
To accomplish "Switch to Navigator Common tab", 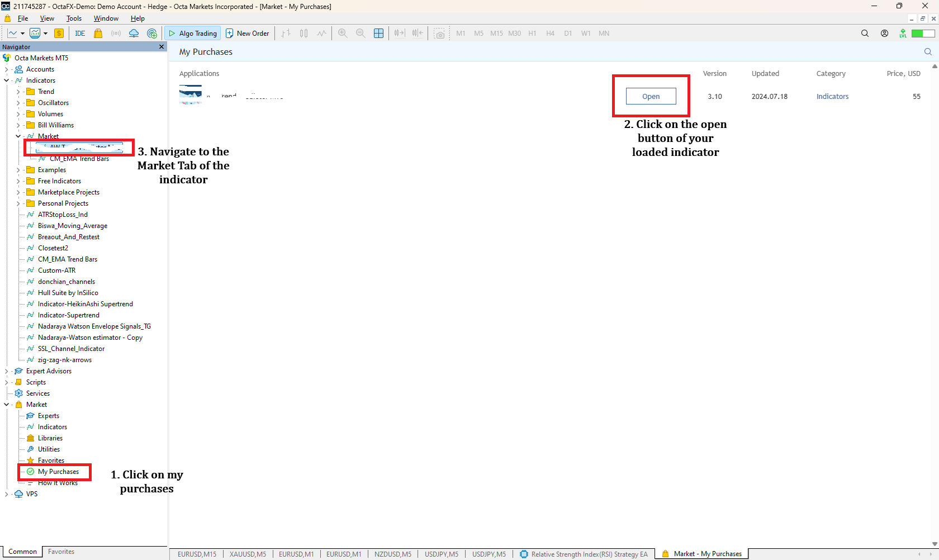I will 22,552.
